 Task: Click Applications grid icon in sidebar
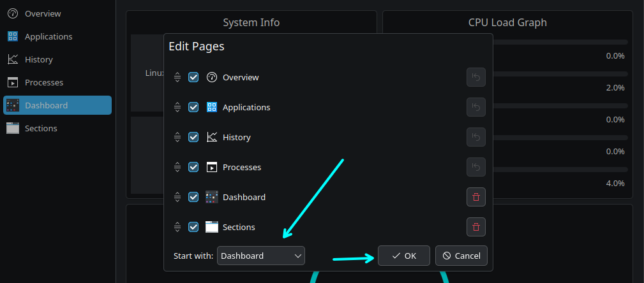(x=13, y=36)
